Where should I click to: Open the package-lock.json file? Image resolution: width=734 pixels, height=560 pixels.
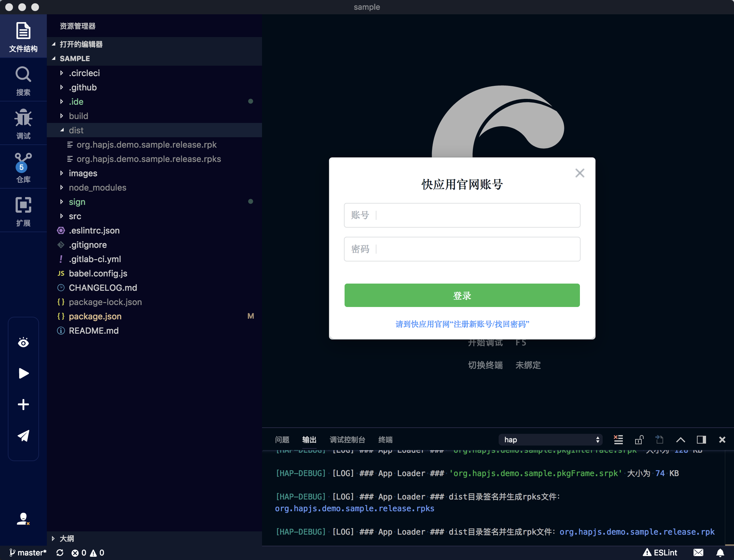tap(154, 302)
